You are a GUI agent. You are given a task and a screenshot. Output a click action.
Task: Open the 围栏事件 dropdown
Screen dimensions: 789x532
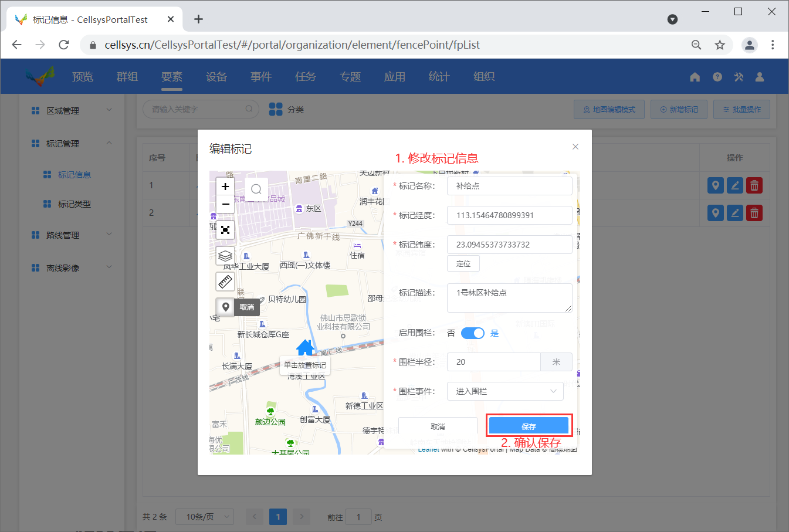pyautogui.click(x=505, y=391)
